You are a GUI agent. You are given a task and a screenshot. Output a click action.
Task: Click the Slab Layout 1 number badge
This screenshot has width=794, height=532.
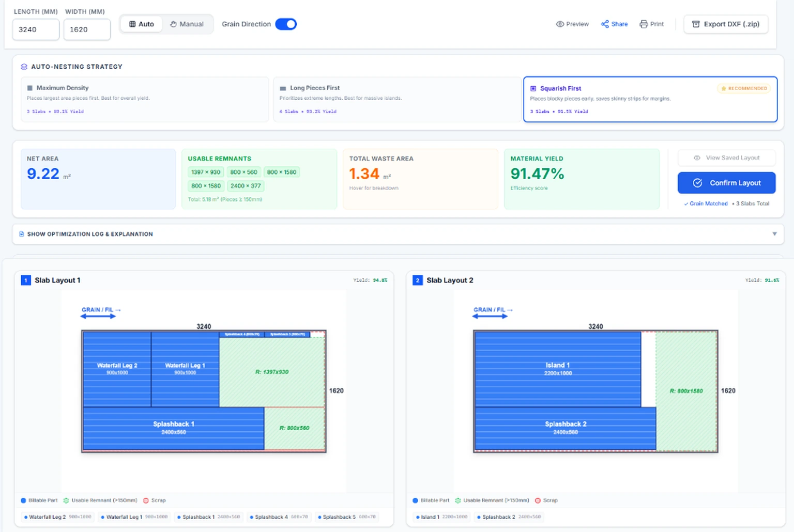26,280
